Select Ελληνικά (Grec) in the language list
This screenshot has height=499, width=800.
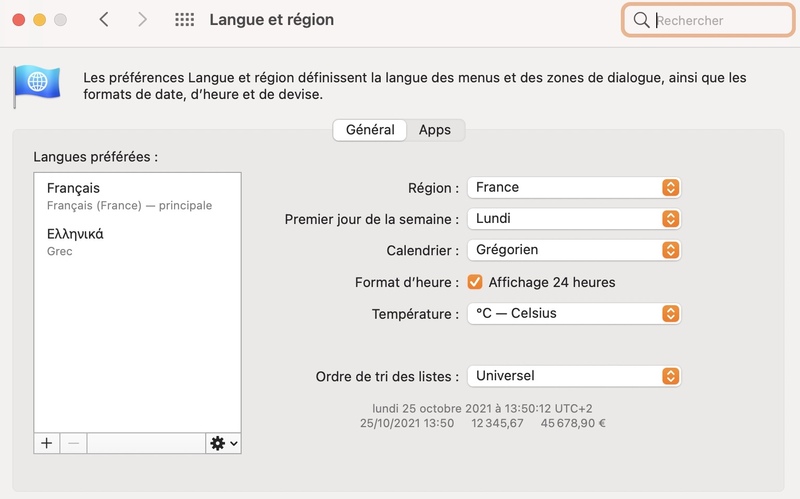click(137, 242)
